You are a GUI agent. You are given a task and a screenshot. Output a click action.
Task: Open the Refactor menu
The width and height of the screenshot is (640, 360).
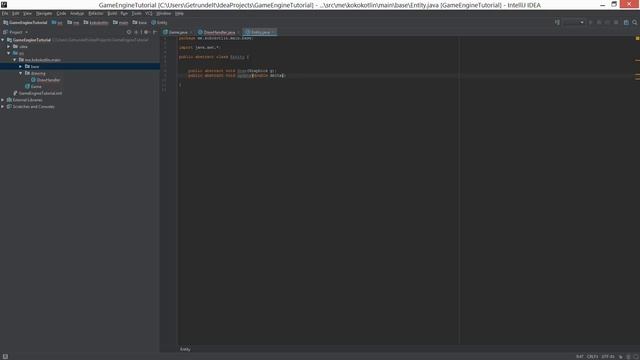(96, 13)
